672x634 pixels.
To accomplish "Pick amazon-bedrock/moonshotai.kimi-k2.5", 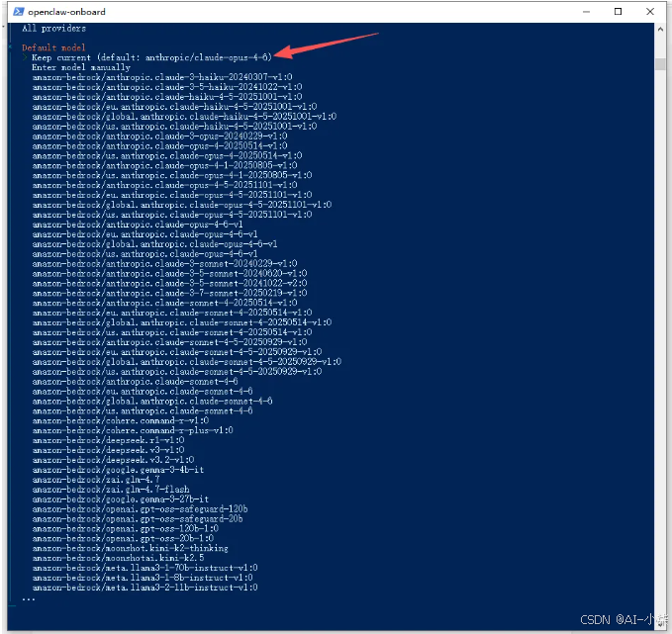I will 119,558.
